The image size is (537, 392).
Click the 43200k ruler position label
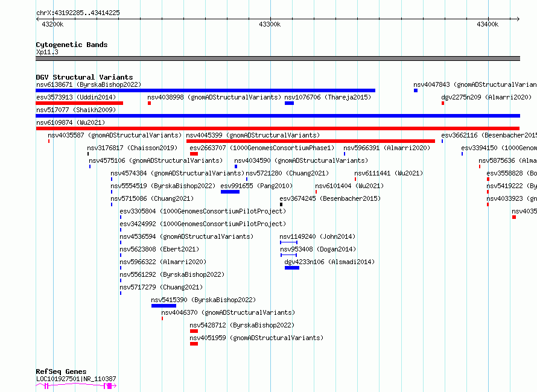[52, 24]
